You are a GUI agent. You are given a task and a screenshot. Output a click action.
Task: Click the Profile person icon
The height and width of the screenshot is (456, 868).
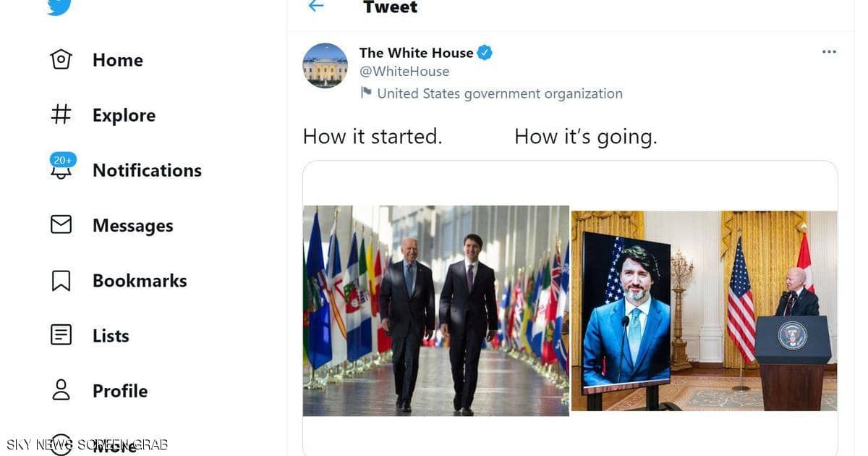click(61, 390)
